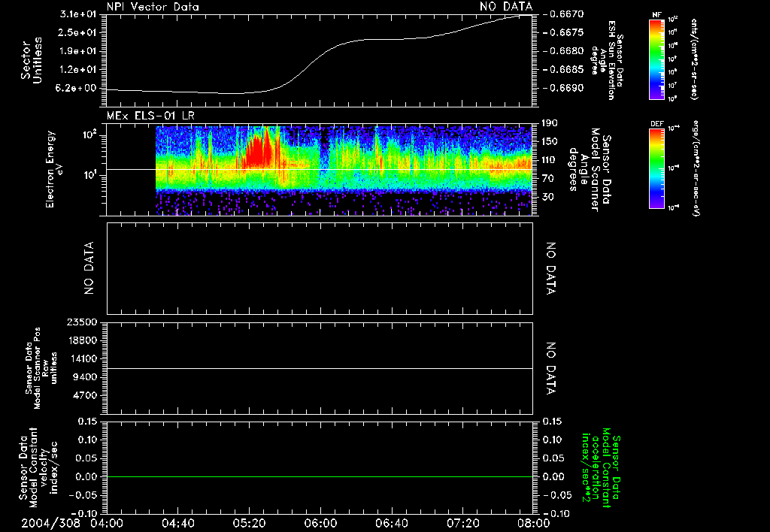Click the NF color scale bar
770x532 pixels.
(657, 59)
